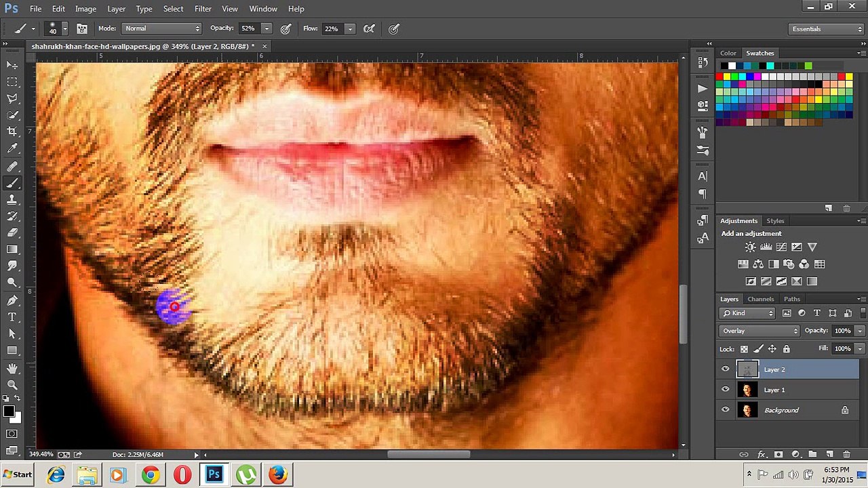
Task: Select the Clone Stamp tool
Action: point(12,200)
